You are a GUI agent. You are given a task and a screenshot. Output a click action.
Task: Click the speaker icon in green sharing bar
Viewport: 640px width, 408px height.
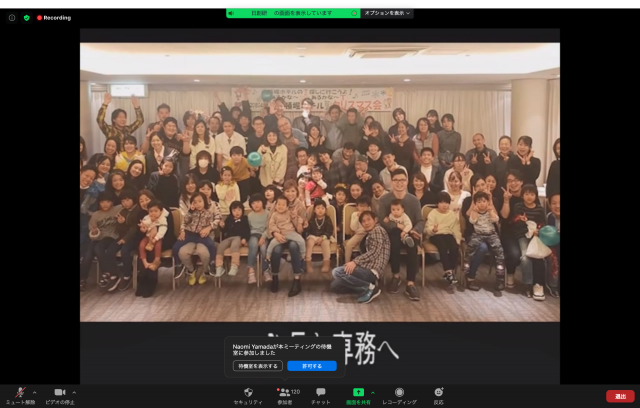click(231, 13)
